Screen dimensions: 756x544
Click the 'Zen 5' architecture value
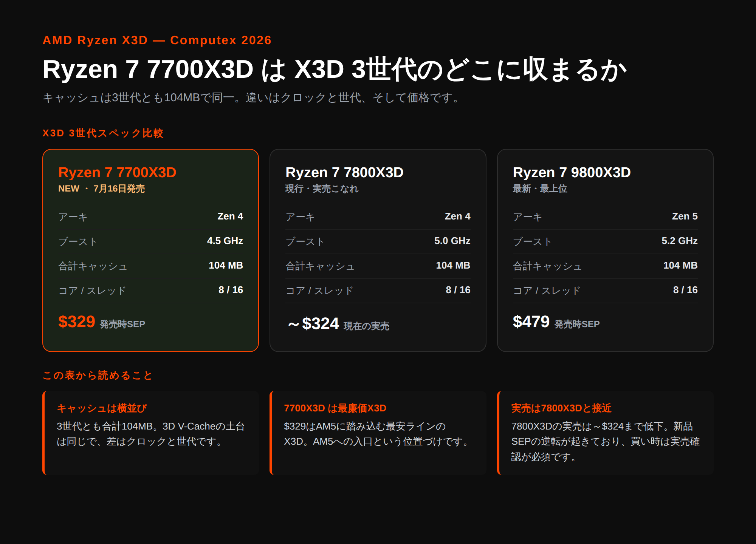[685, 216]
